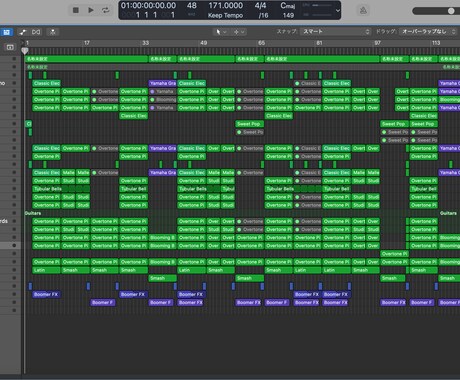
Task: Open the Snap dropdown showing スマート
Action: tap(335, 32)
